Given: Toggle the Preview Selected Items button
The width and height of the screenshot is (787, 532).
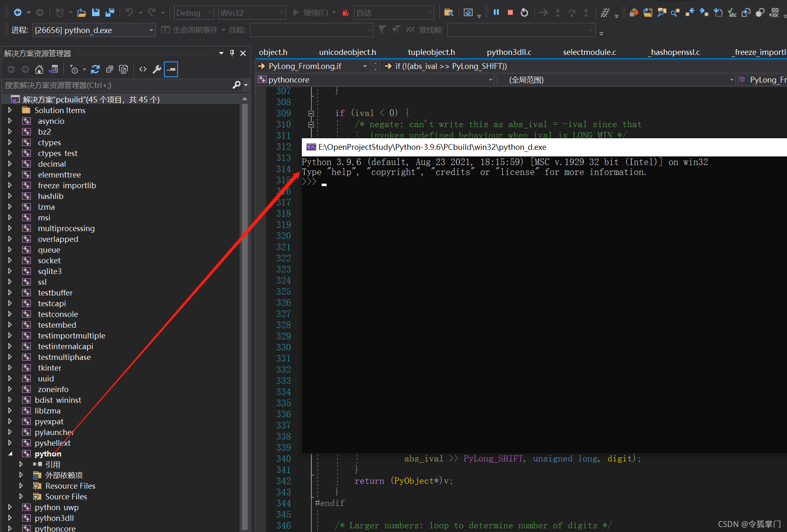Looking at the screenshot, I should [x=171, y=69].
